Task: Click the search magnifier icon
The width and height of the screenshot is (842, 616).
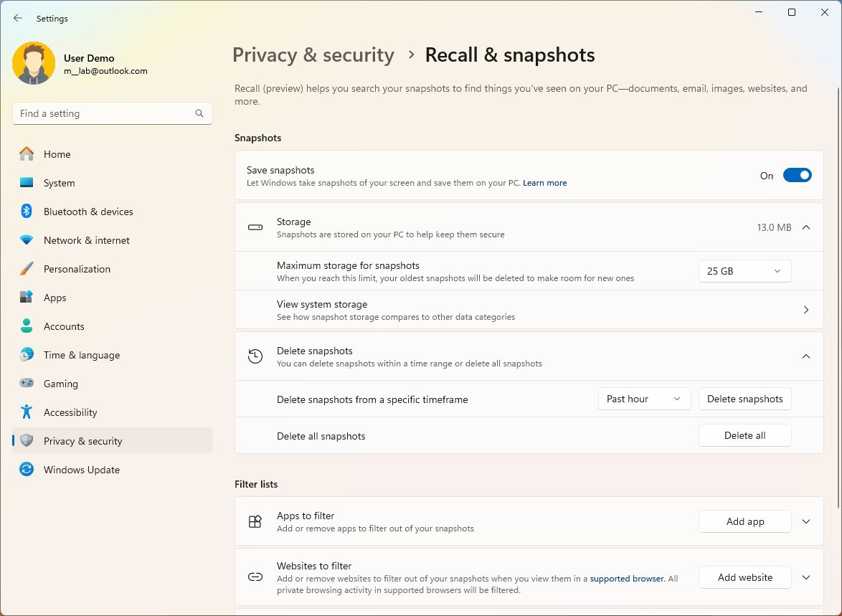Action: pyautogui.click(x=199, y=113)
